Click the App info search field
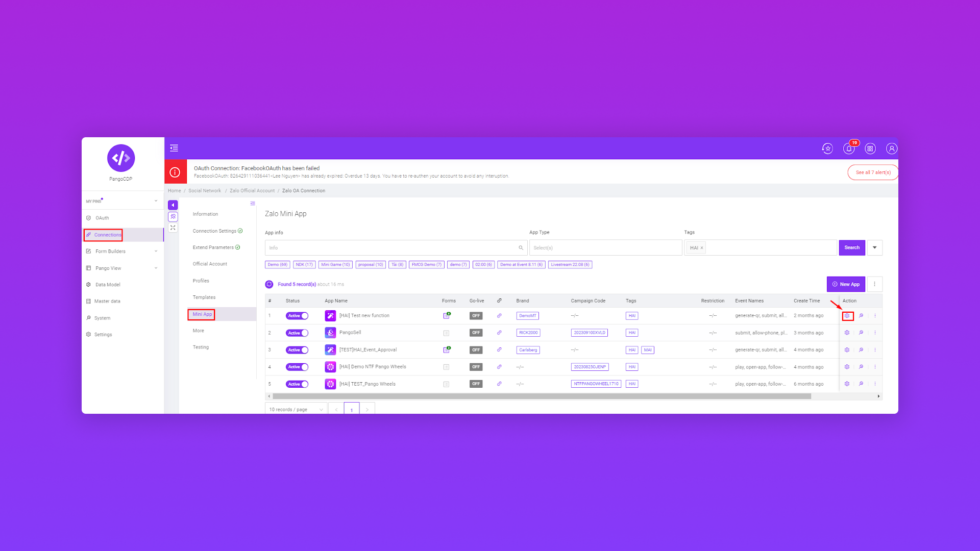This screenshot has width=980, height=551. click(x=393, y=247)
